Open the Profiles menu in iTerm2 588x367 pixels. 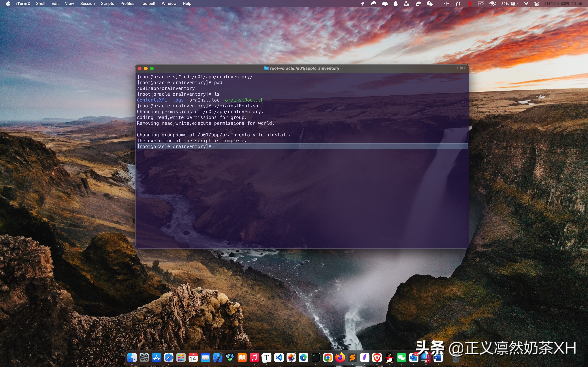tap(127, 3)
